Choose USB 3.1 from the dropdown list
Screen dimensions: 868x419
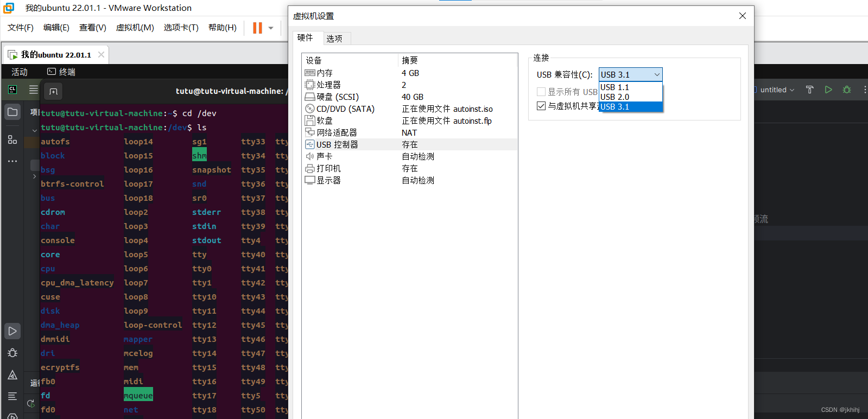(x=630, y=107)
